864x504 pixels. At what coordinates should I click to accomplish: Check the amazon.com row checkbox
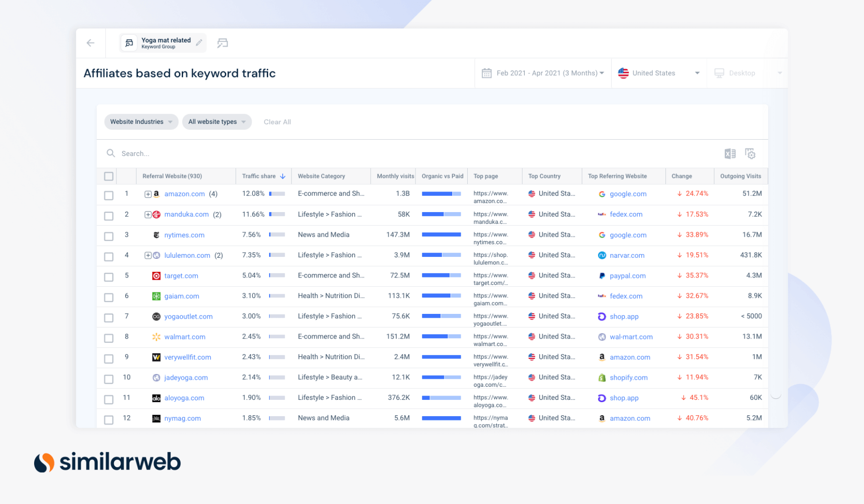tap(109, 195)
